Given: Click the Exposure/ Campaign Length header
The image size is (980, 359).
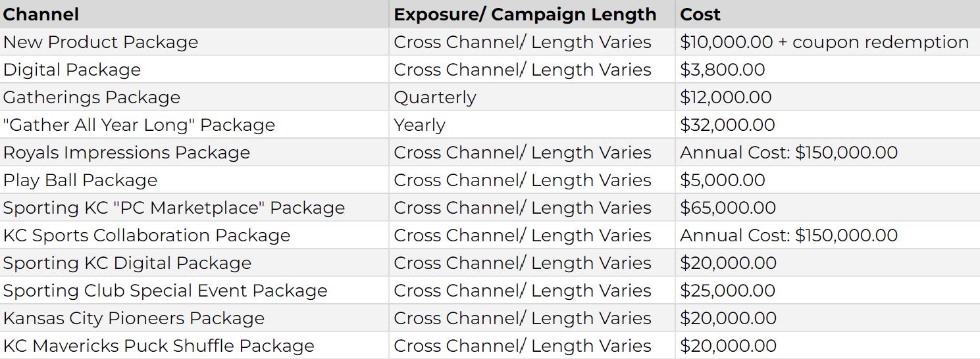Looking at the screenshot, I should (525, 14).
